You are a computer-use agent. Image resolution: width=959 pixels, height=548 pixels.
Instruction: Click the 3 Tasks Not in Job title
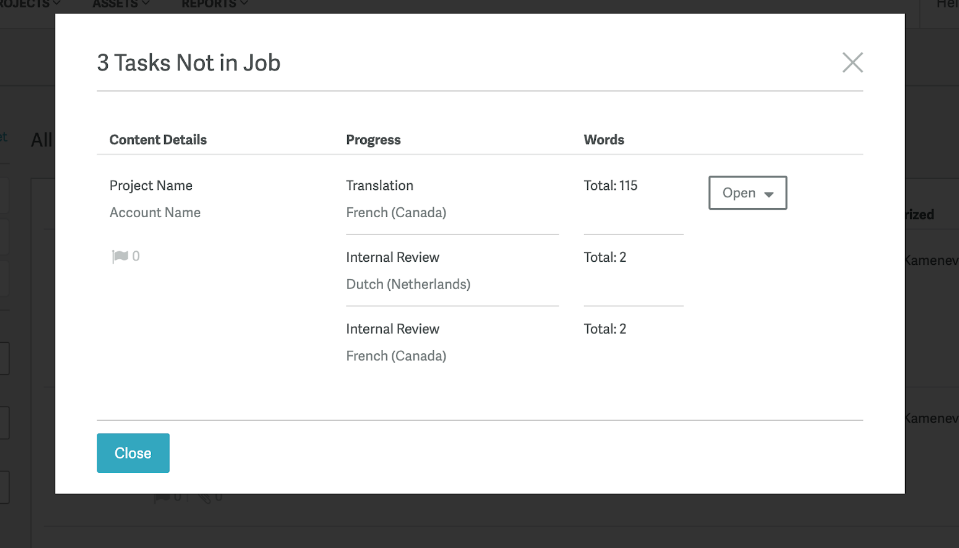[188, 62]
